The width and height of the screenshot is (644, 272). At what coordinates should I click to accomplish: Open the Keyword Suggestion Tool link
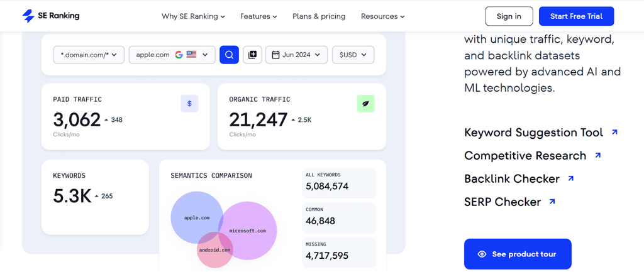[x=533, y=132]
